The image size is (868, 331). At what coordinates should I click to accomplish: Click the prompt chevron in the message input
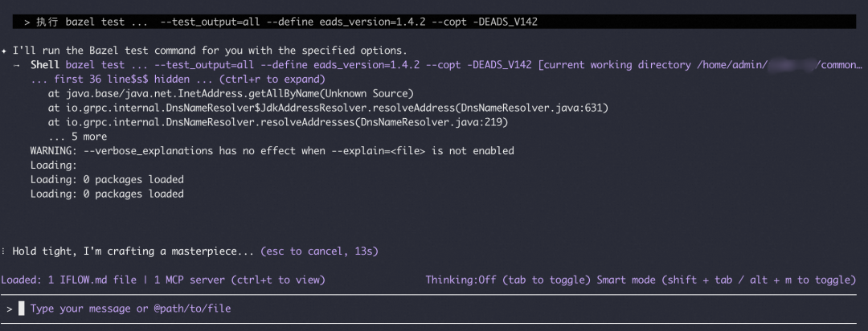(x=10, y=309)
